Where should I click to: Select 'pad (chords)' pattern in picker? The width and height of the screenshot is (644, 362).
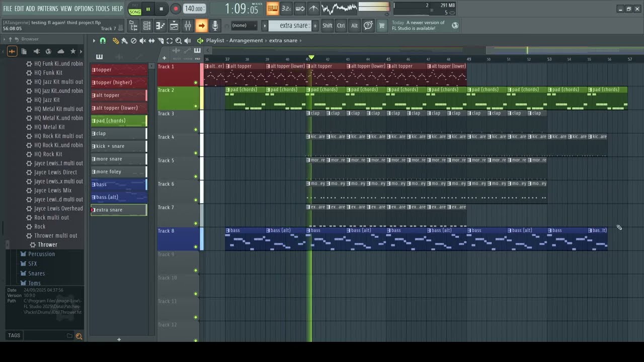119,121
